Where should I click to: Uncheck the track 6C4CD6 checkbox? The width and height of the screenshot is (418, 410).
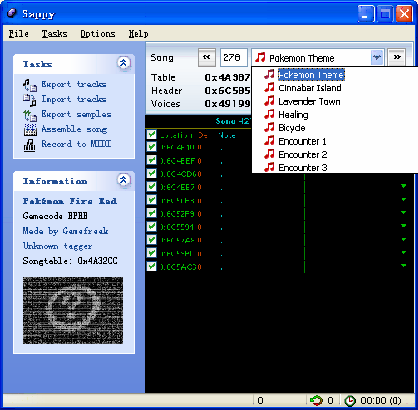coord(152,174)
